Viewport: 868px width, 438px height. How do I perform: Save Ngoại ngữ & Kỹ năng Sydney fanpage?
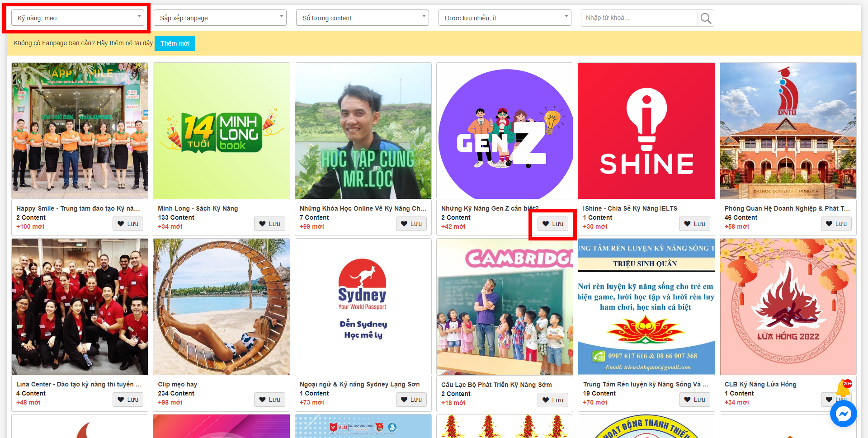point(411,400)
